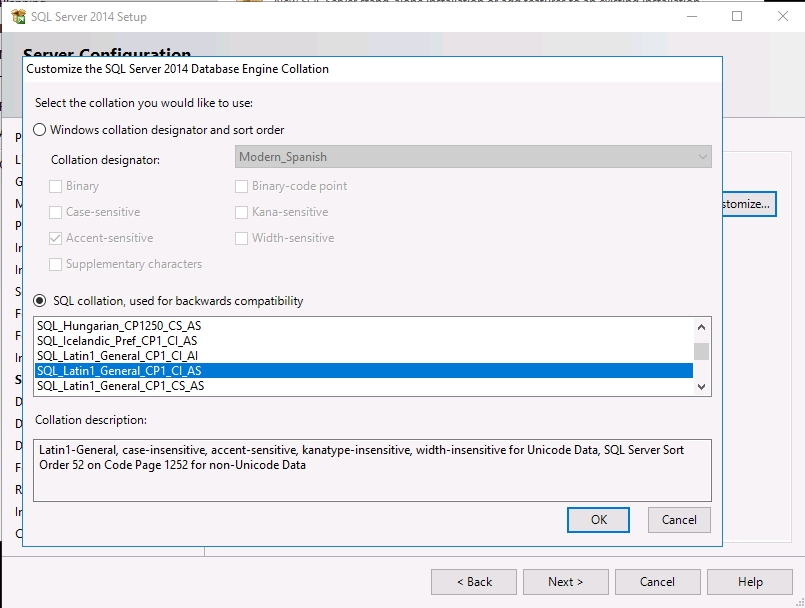
Task: Click the collation list scroll down arrow
Action: coord(701,387)
